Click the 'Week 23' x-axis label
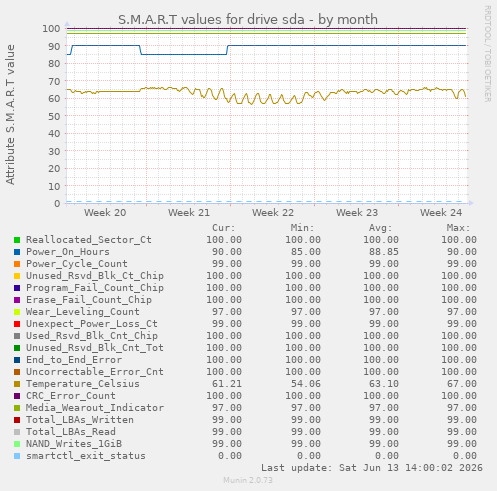Viewport: 497px width, 491px height. (x=357, y=212)
